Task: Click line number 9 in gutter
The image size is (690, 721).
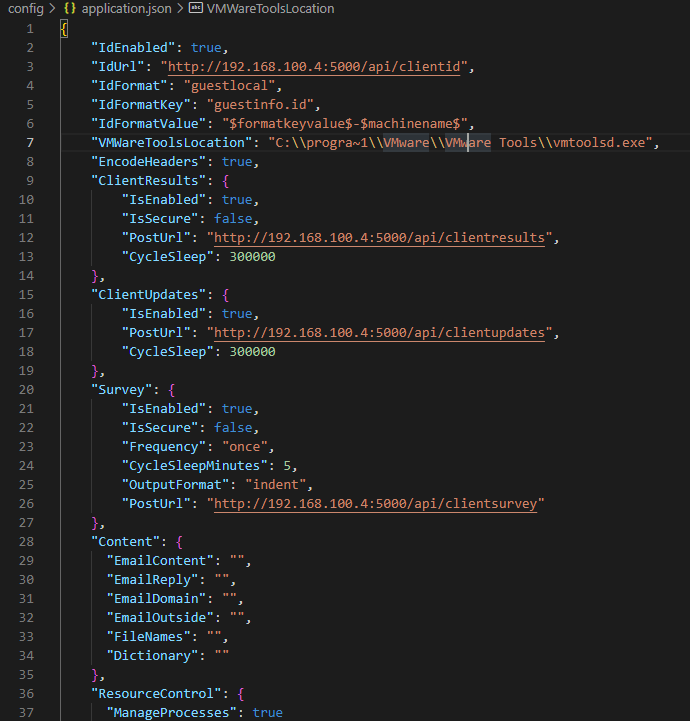Action: pos(30,181)
